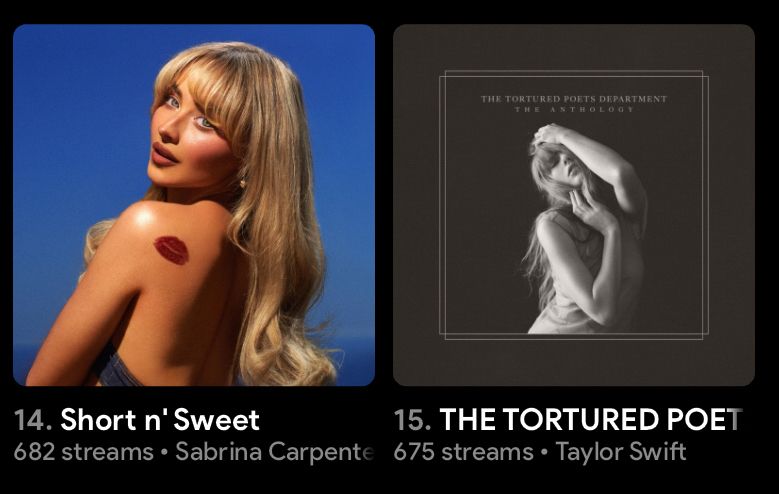Click the gold earring on Short n' Sweet cover
This screenshot has height=494, width=779.
243,183
